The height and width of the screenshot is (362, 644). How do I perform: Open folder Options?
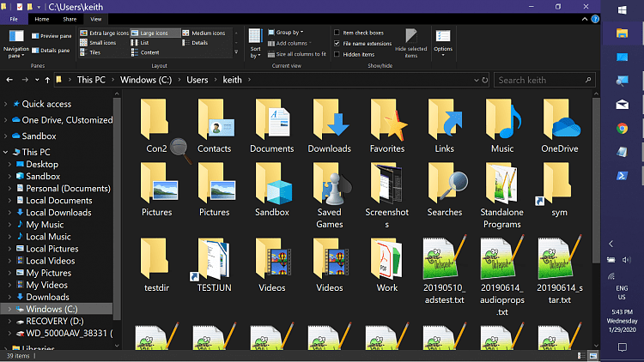(443, 43)
